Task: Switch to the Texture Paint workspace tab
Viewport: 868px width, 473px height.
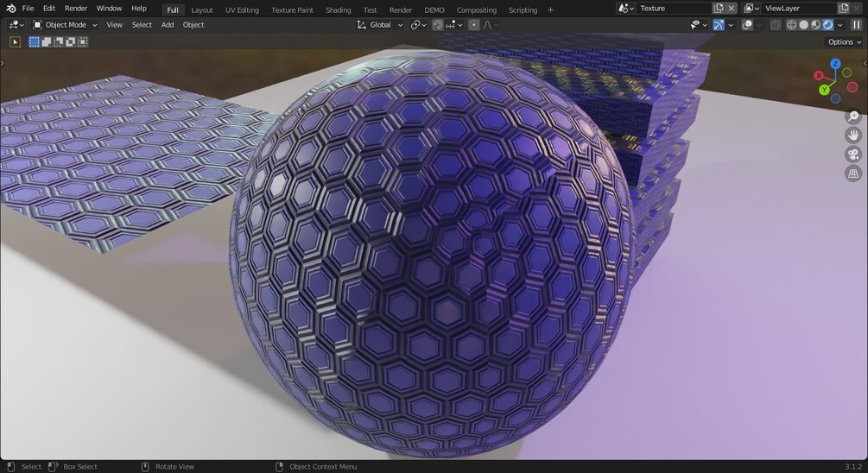Action: tap(292, 10)
